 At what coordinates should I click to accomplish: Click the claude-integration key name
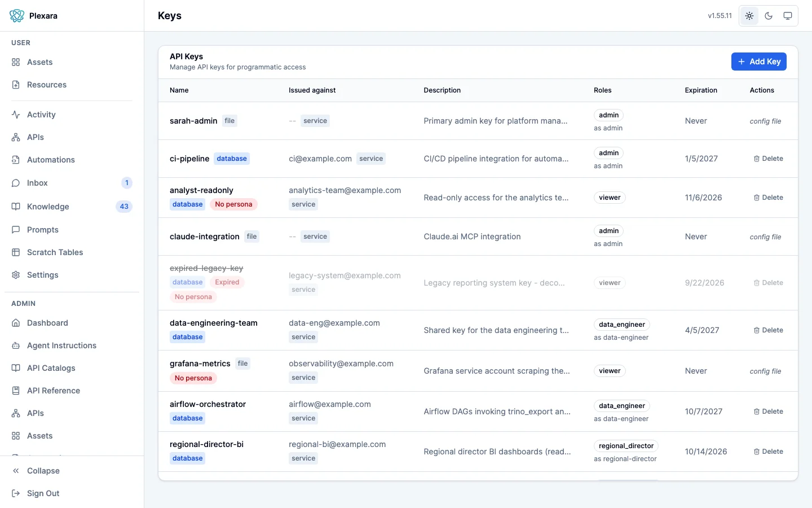[x=205, y=237]
